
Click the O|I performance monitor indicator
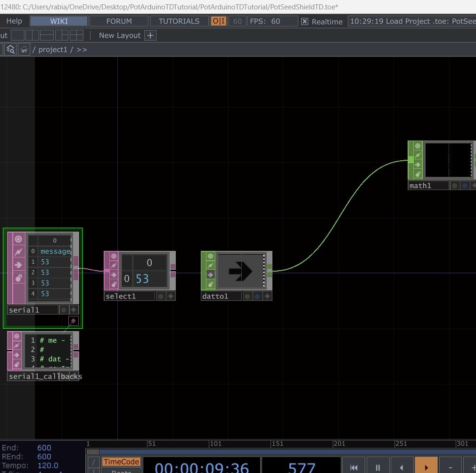(218, 21)
